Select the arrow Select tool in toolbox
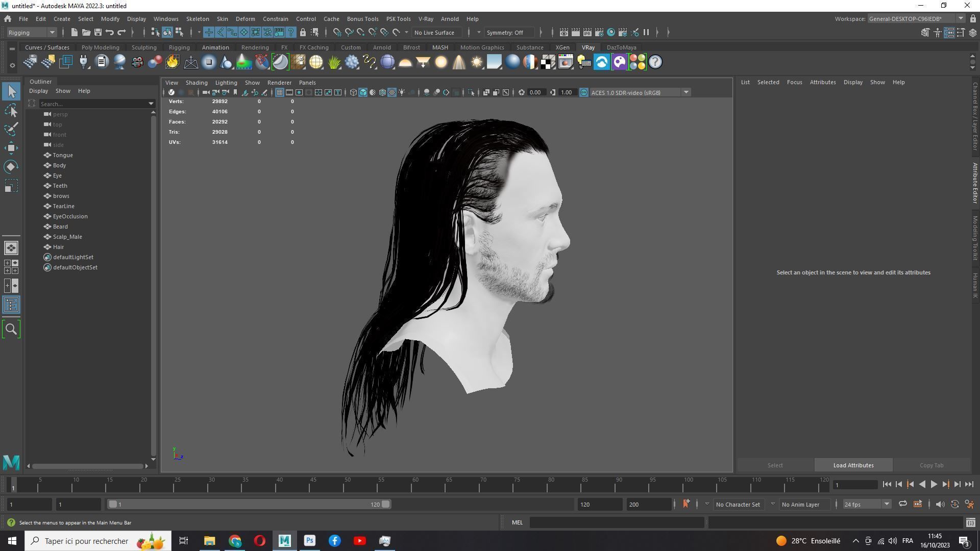The height and width of the screenshot is (551, 980). 11,91
